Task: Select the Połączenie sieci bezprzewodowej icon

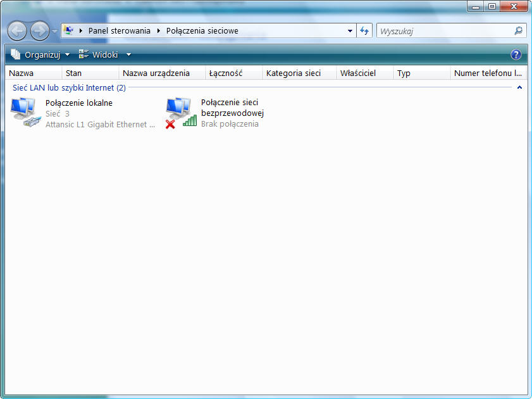Action: (x=180, y=113)
